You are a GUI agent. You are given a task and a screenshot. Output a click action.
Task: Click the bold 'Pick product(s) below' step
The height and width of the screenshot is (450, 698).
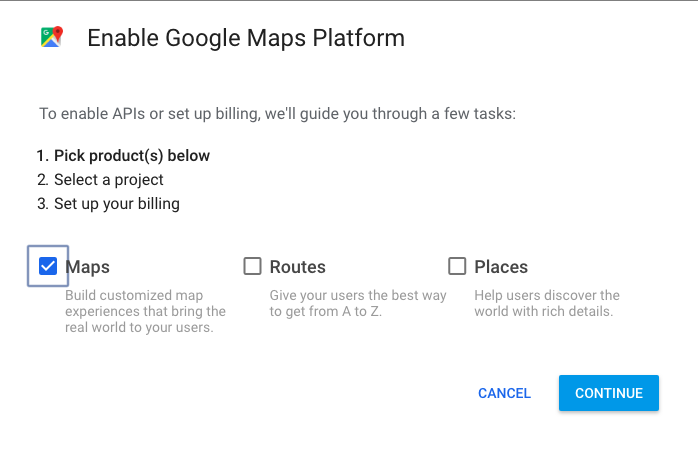132,156
